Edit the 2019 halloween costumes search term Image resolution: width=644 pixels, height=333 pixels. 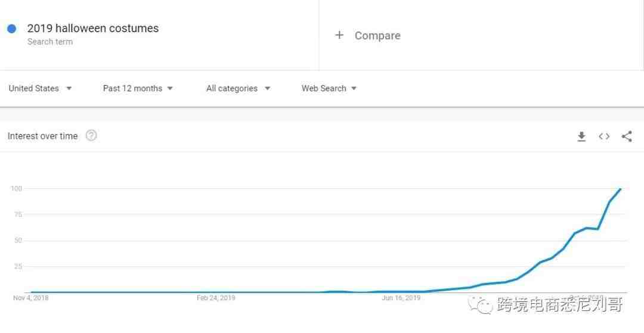[93, 28]
